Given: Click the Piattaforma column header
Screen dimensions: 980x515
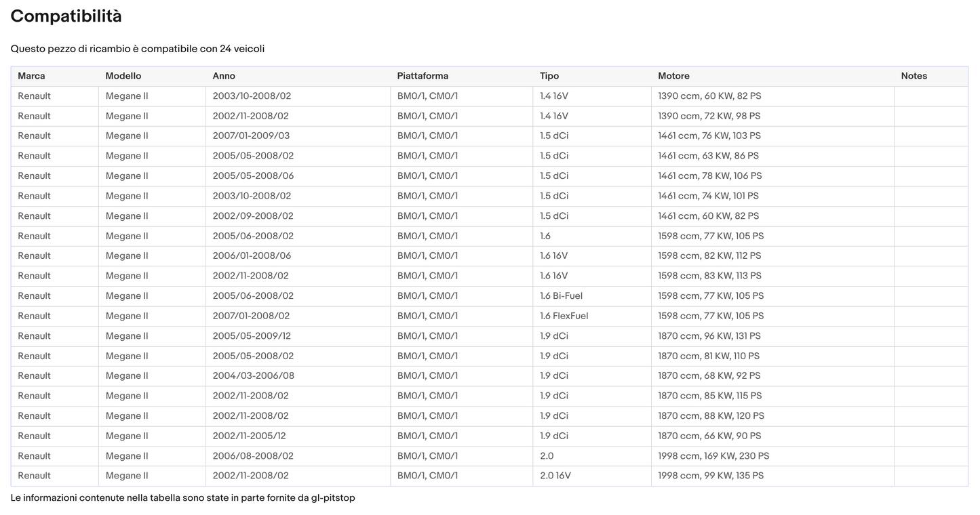Looking at the screenshot, I should pyautogui.click(x=423, y=76).
